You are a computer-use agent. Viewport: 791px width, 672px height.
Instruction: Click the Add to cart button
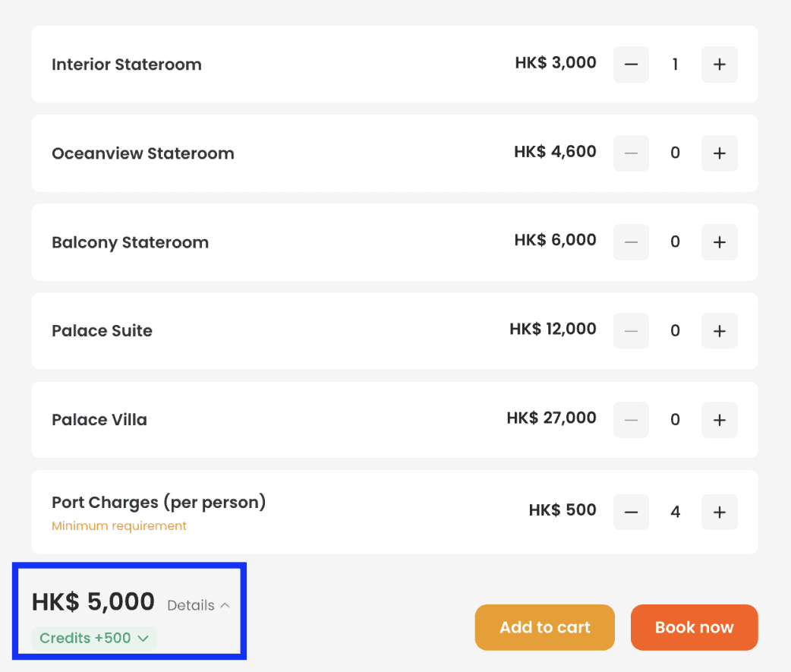(544, 627)
